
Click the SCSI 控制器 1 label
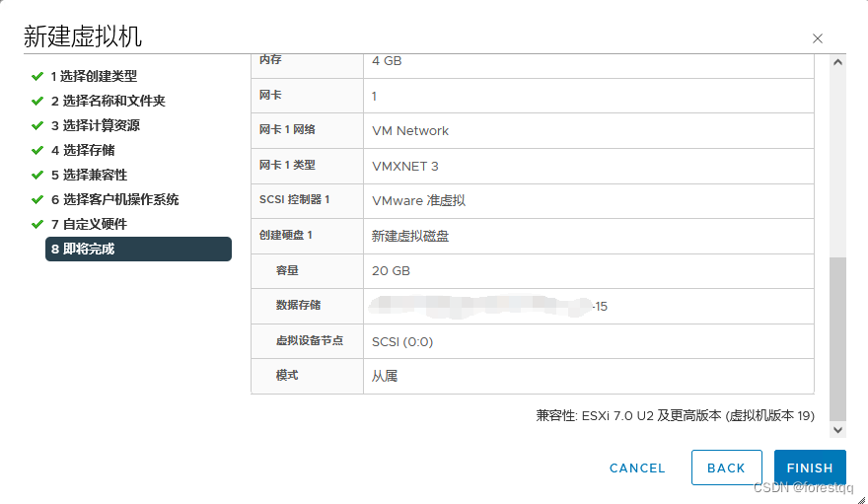[294, 199]
